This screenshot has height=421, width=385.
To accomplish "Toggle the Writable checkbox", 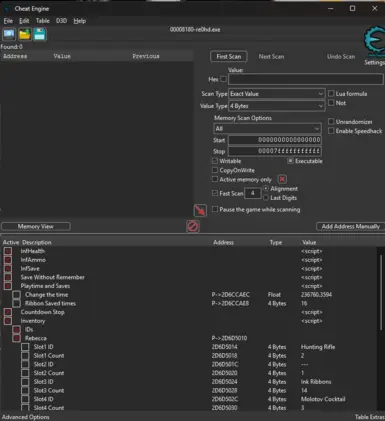I will 215,161.
